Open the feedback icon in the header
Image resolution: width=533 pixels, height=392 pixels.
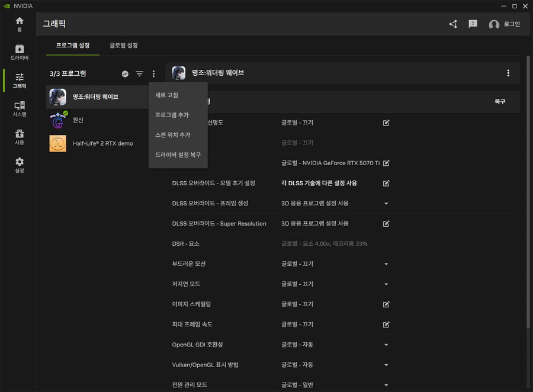click(x=473, y=24)
